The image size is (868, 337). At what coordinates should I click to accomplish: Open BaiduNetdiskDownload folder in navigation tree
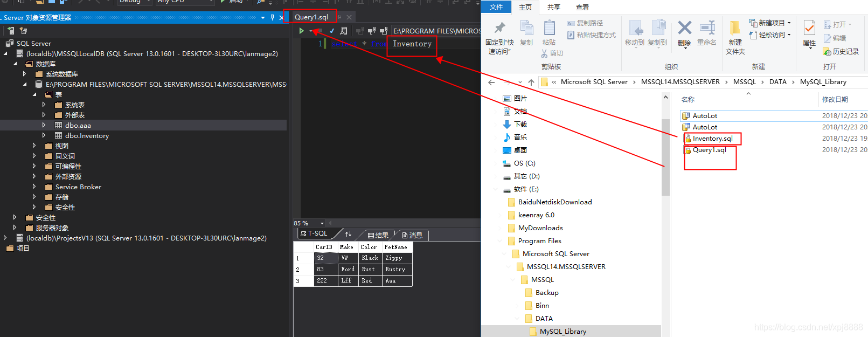point(555,202)
